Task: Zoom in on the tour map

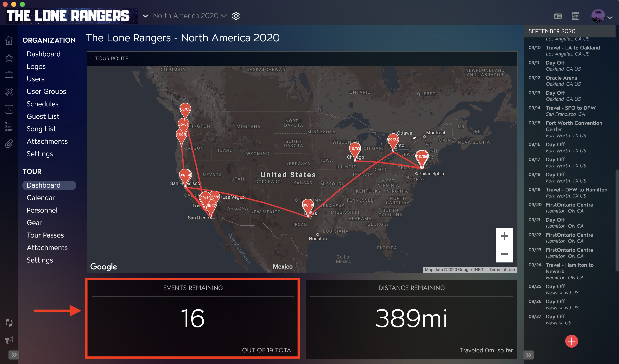Action: [x=504, y=236]
